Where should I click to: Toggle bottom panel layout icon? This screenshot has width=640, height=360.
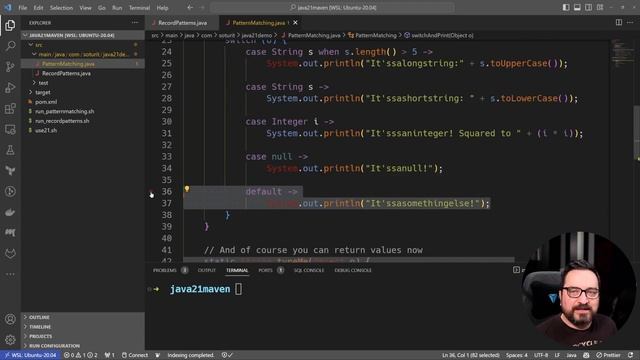577,7
